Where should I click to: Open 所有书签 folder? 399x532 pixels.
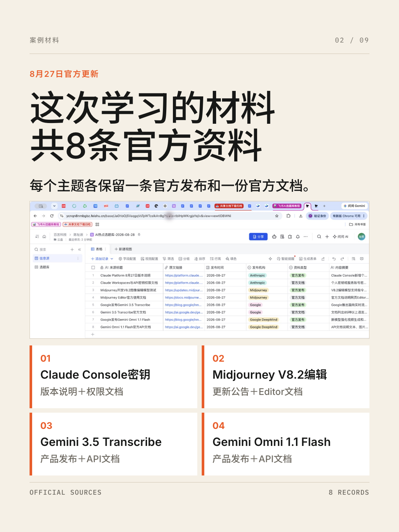(357, 224)
